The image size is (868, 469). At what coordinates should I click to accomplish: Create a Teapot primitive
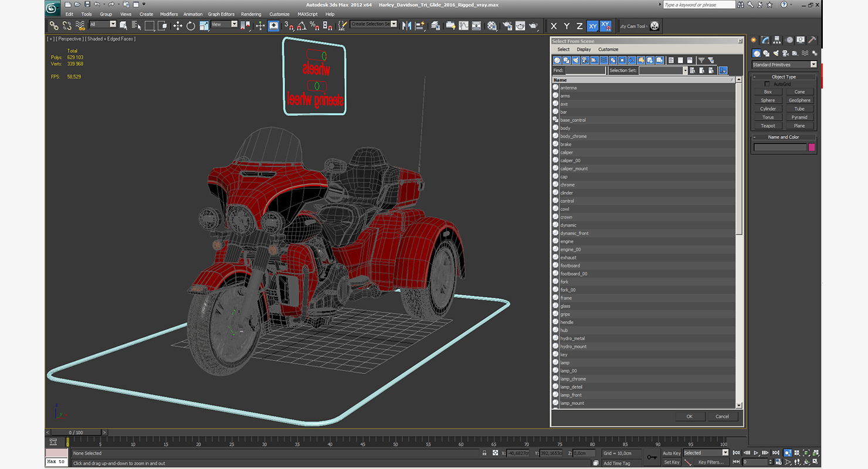768,125
